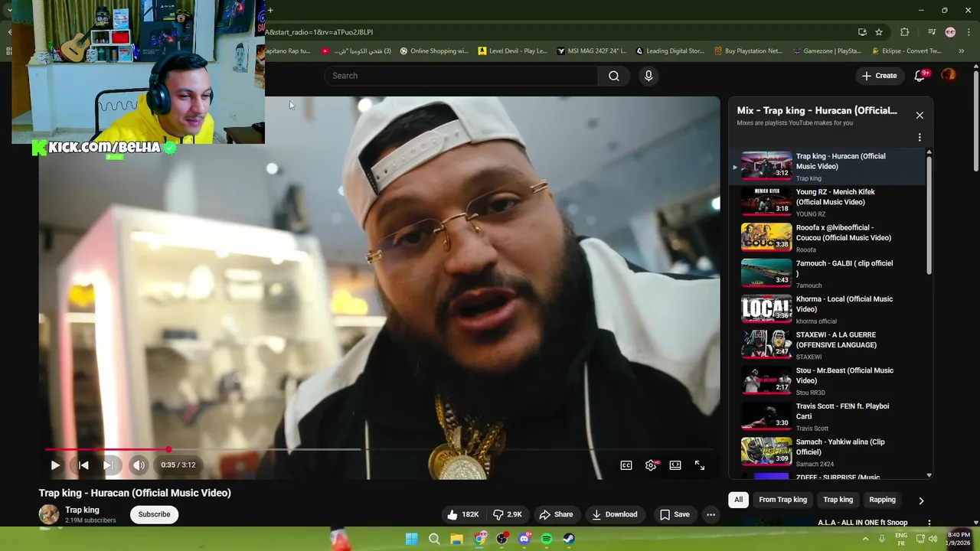Open the Chrome media control icon
Image resolution: width=980 pixels, height=551 pixels.
[931, 32]
